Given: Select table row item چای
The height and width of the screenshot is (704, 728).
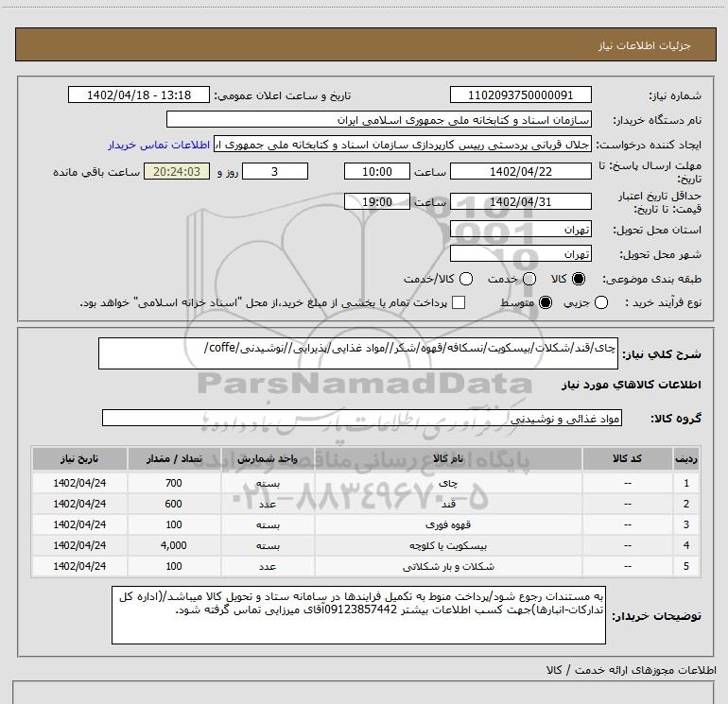Looking at the screenshot, I should click(366, 483).
